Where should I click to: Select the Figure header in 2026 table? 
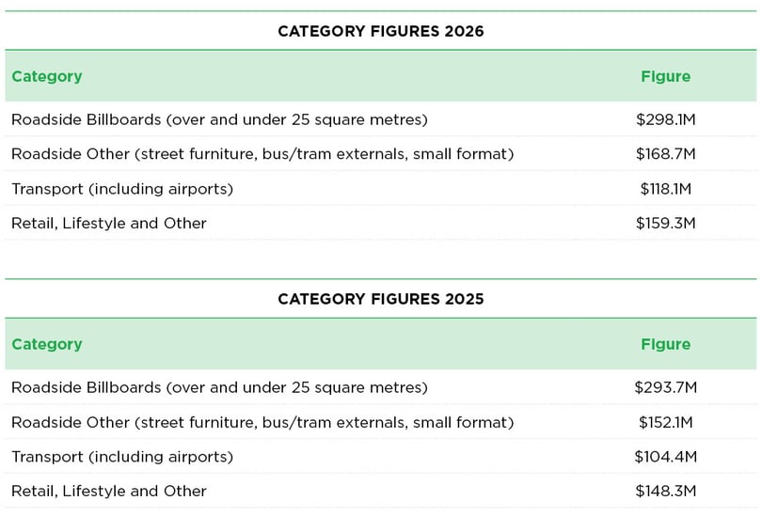tap(665, 77)
